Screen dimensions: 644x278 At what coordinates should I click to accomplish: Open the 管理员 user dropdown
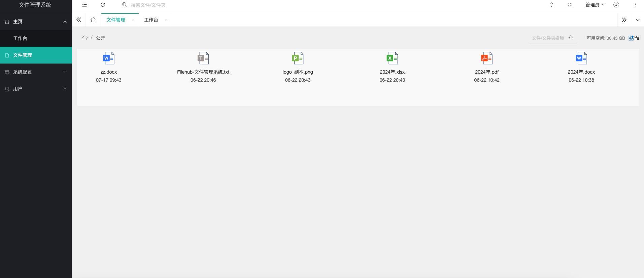pos(595,5)
